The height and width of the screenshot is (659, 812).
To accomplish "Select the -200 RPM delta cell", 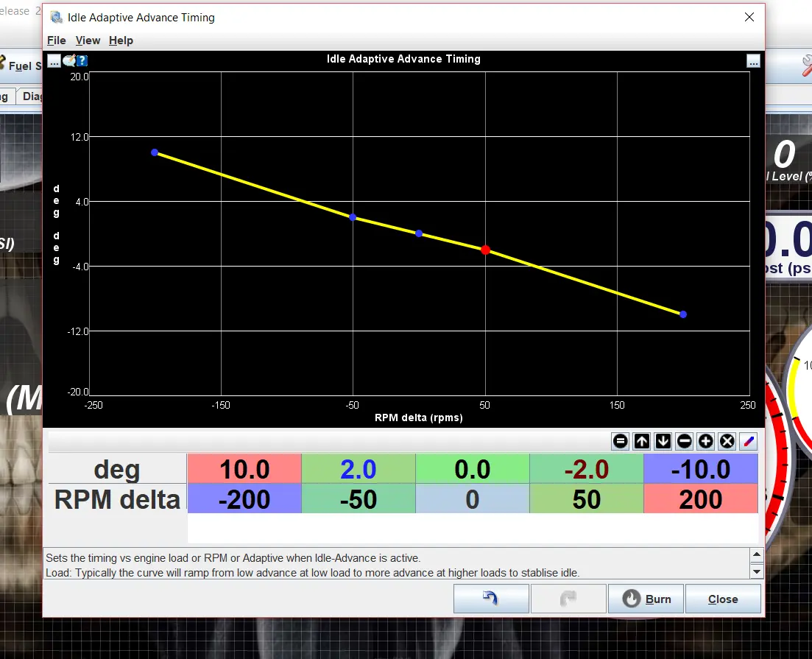I will [x=244, y=499].
